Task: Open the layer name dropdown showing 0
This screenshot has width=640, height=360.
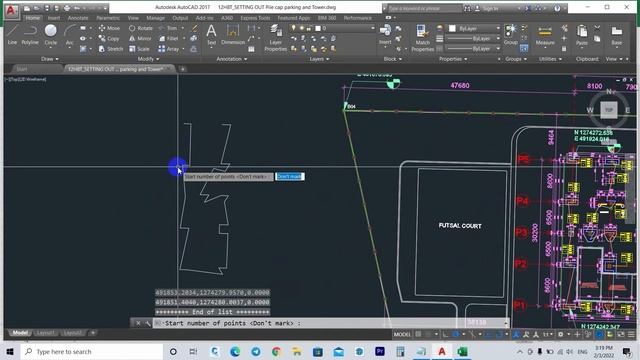Action: coord(344,28)
